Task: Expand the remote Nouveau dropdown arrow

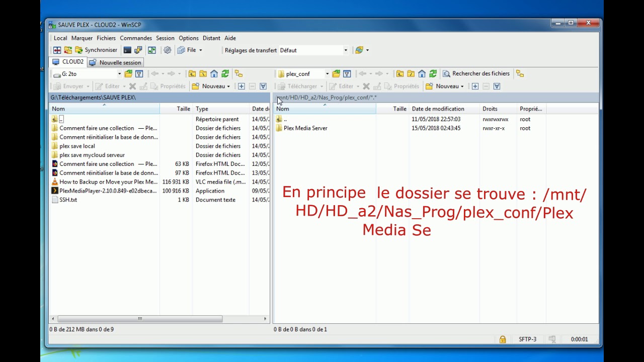Action: [462, 86]
